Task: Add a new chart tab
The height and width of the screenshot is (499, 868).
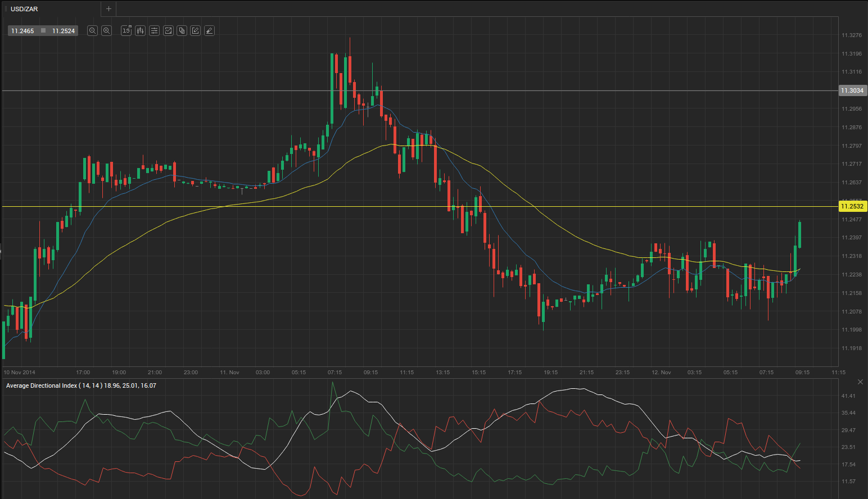Action: (109, 9)
